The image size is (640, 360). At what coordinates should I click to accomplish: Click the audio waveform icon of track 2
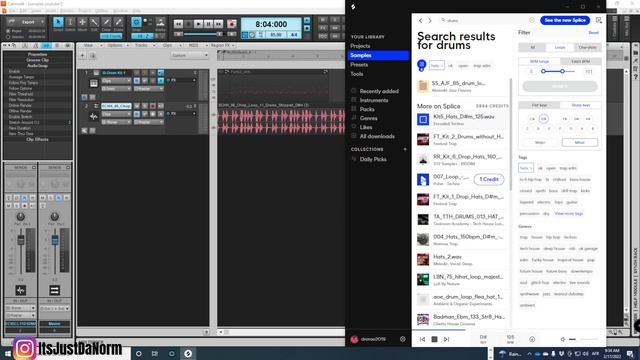(93, 117)
